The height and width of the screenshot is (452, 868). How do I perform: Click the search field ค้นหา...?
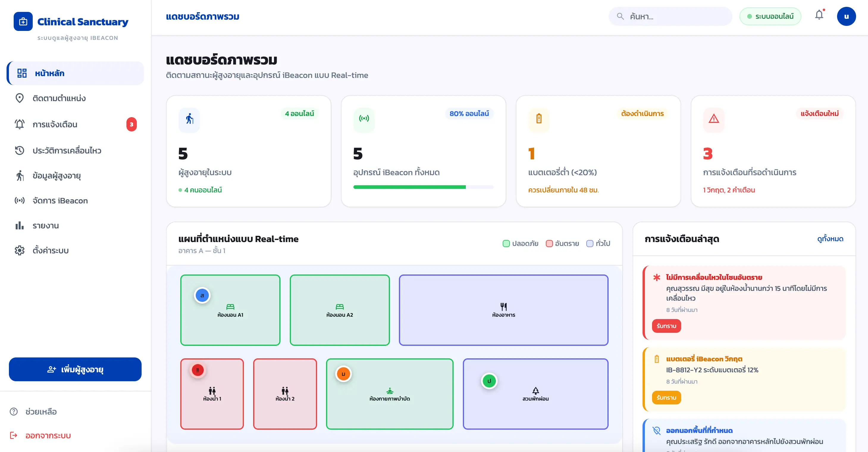point(670,16)
